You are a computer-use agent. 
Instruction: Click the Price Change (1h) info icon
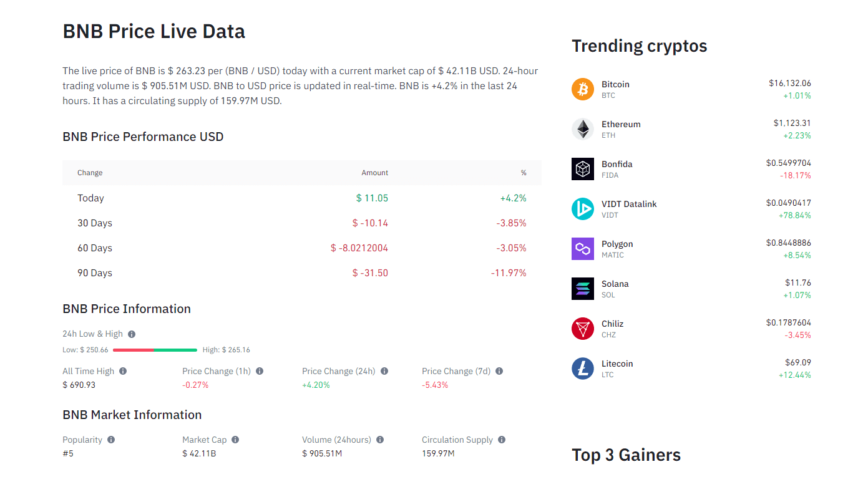click(260, 371)
